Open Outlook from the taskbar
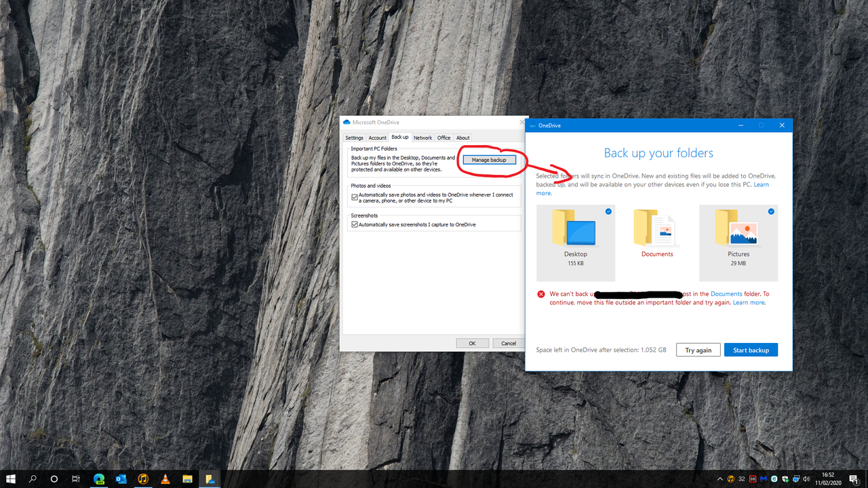The height and width of the screenshot is (488, 868). coord(121,479)
